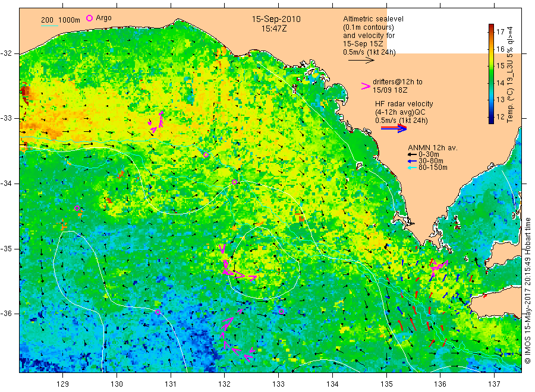Select Argo float marker near 34.4°S 129.3°E
535x392 pixels.
point(77,208)
